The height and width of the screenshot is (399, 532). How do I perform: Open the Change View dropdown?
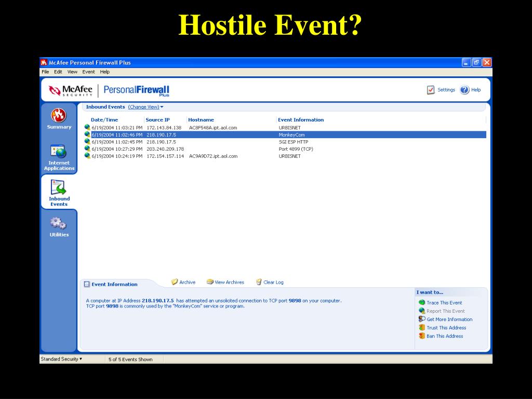point(145,107)
